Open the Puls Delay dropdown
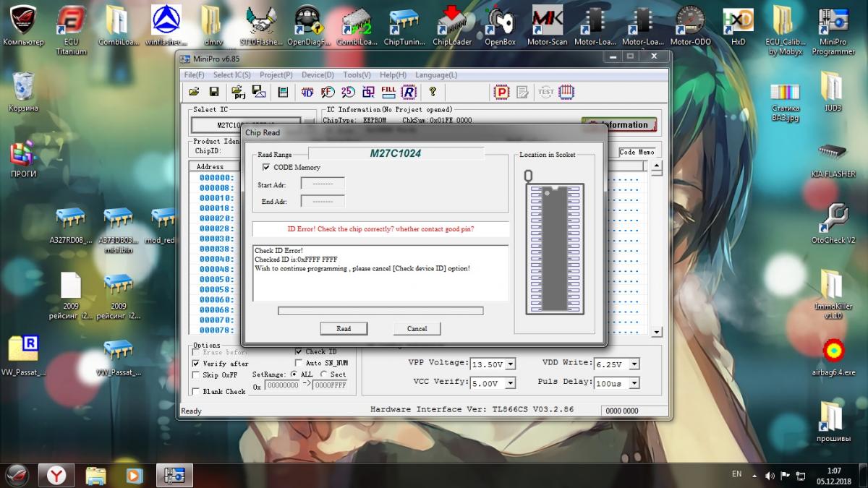This screenshot has height=488, width=868. [x=634, y=383]
